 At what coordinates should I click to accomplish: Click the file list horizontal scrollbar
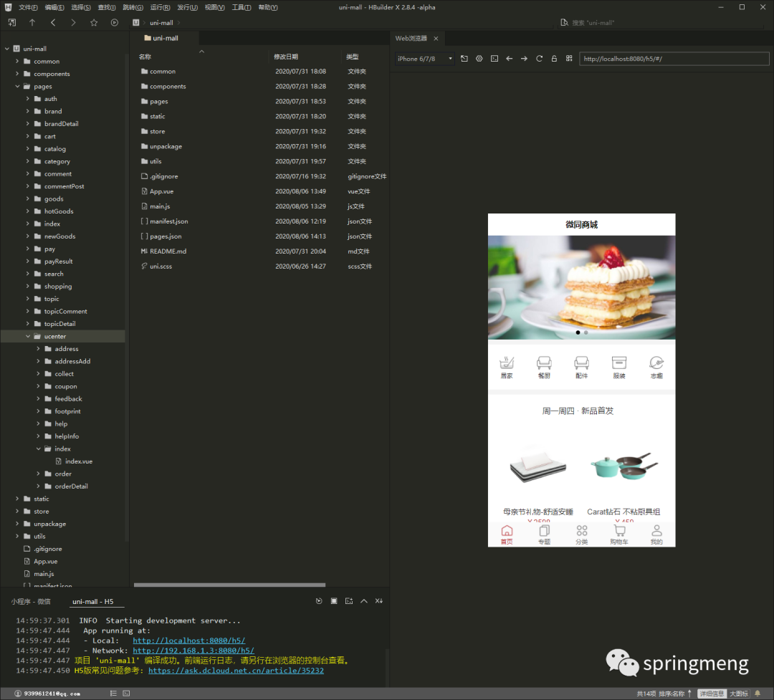tap(229, 585)
